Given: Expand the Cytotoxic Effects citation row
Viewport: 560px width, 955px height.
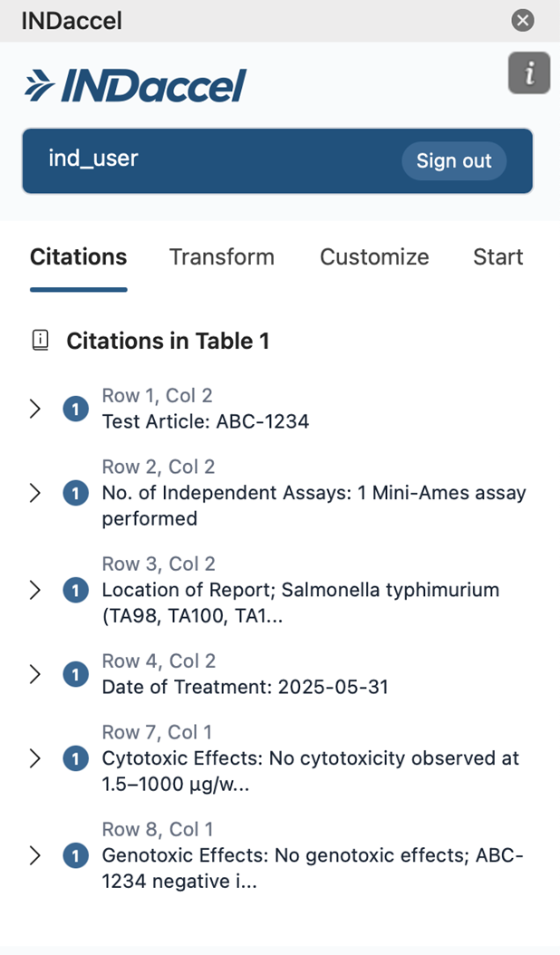Looking at the screenshot, I should 35,758.
